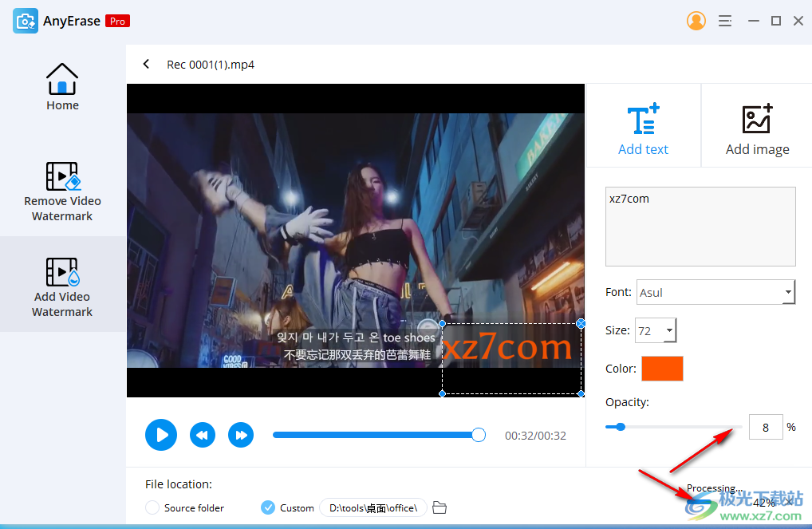Open the hamburger menu in title bar

725,22
